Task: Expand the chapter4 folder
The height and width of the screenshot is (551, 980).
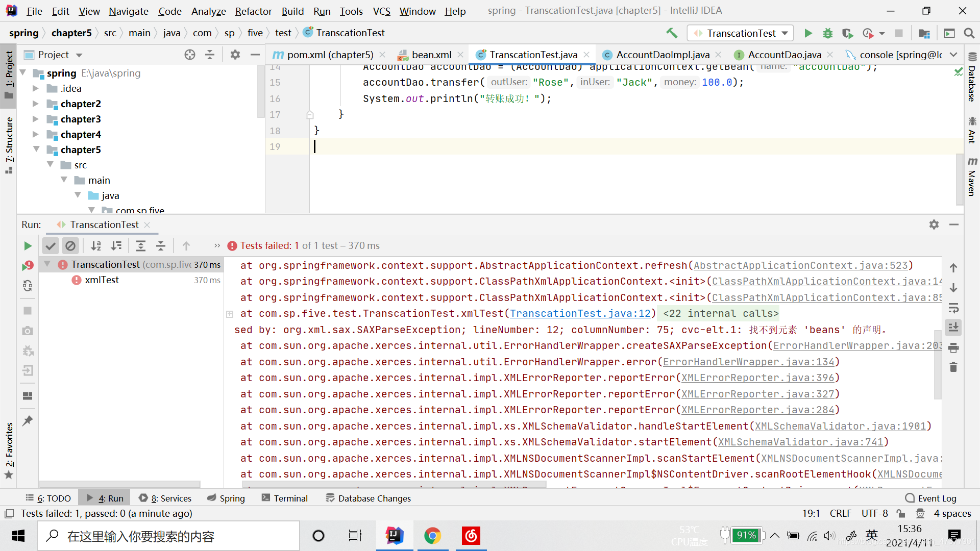Action: 35,134
